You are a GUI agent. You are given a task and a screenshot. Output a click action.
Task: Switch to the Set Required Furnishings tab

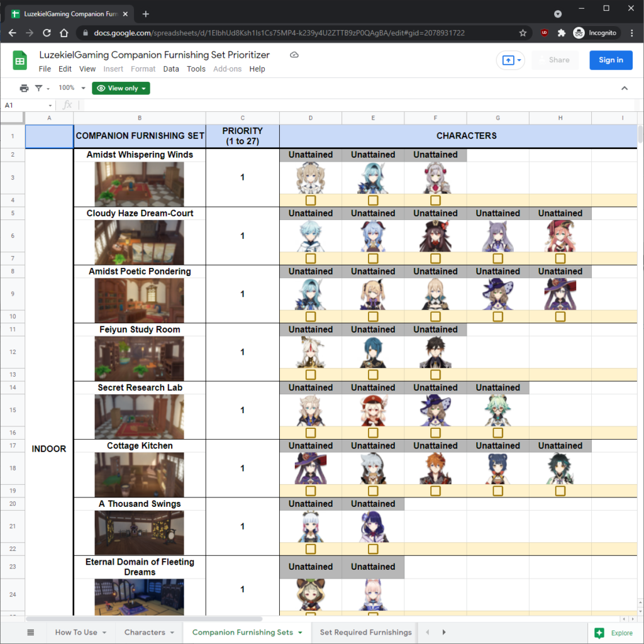click(365, 632)
